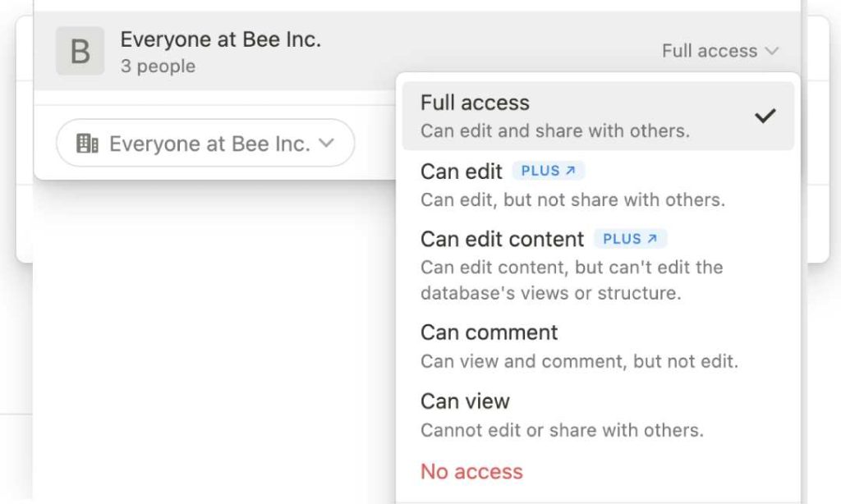
Task: Click the checkmark beside Full access
Action: (x=765, y=115)
